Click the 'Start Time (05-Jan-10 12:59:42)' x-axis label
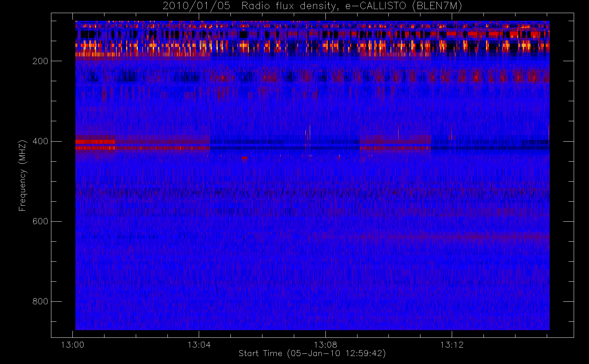 click(312, 353)
